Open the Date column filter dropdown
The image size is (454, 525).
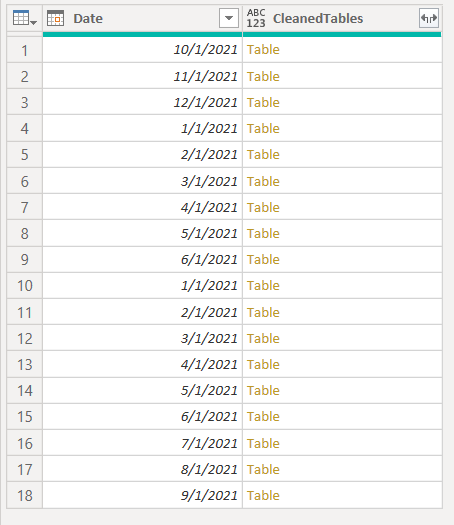(x=229, y=18)
